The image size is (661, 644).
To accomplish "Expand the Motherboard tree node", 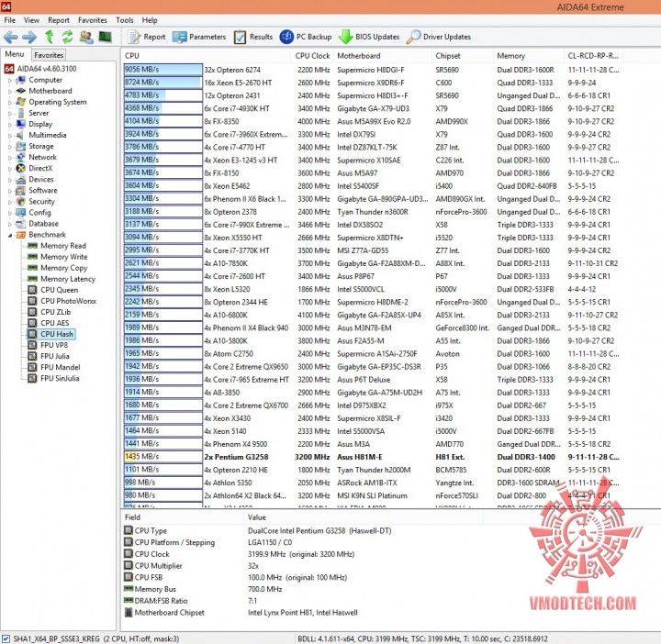I will [x=10, y=92].
